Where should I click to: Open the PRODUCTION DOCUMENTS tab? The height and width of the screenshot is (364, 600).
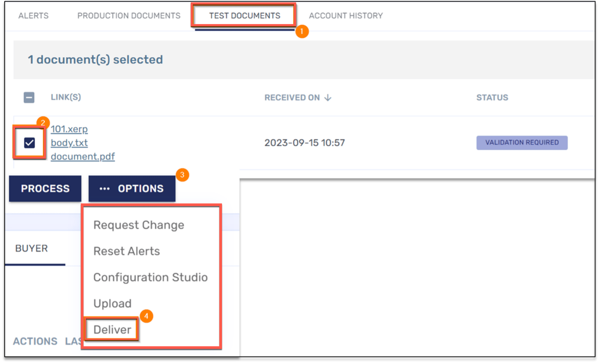click(x=129, y=16)
